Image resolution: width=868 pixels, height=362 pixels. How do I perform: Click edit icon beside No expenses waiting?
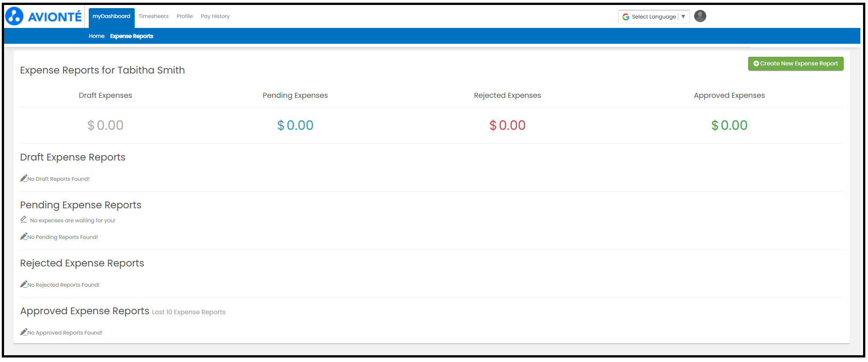click(23, 220)
